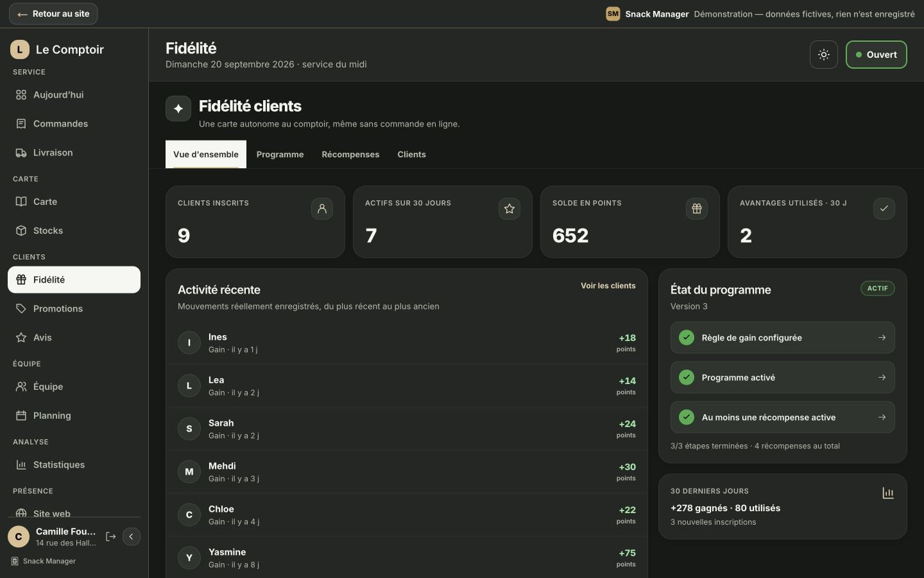Click the Ines avatar in recent activity

point(189,343)
